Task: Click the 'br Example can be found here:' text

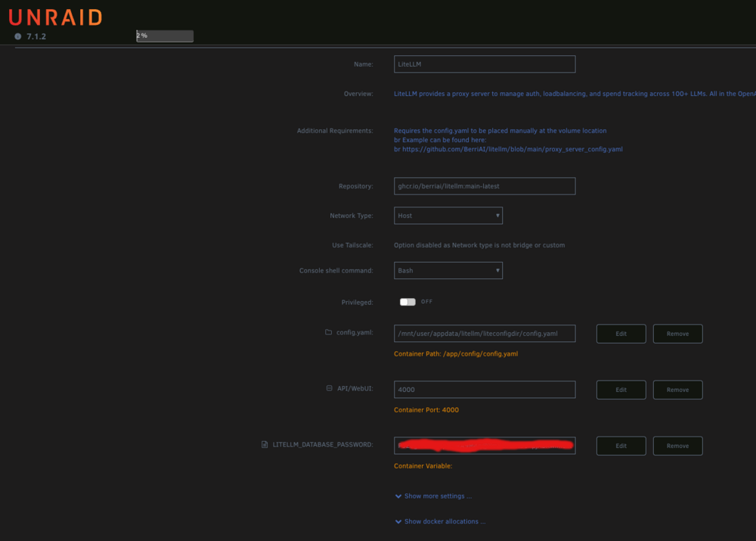Action: click(x=440, y=140)
